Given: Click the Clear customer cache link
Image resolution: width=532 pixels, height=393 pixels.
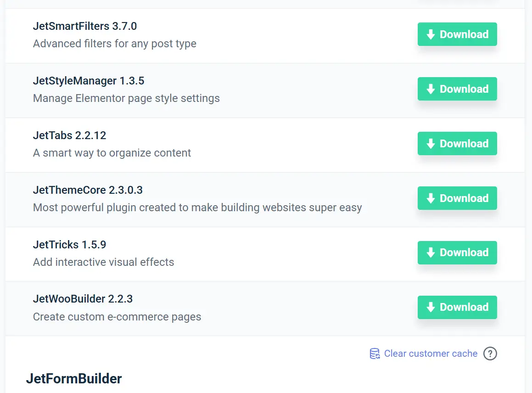Looking at the screenshot, I should click(431, 354).
